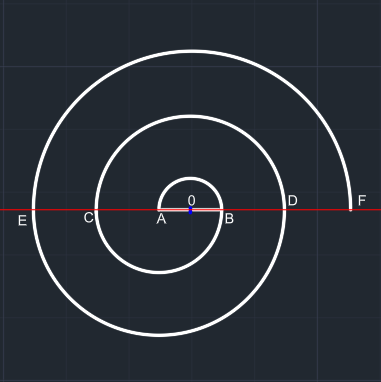Click the spiral's inner endpoint at point A
The width and height of the screenshot is (381, 382).
159,210
